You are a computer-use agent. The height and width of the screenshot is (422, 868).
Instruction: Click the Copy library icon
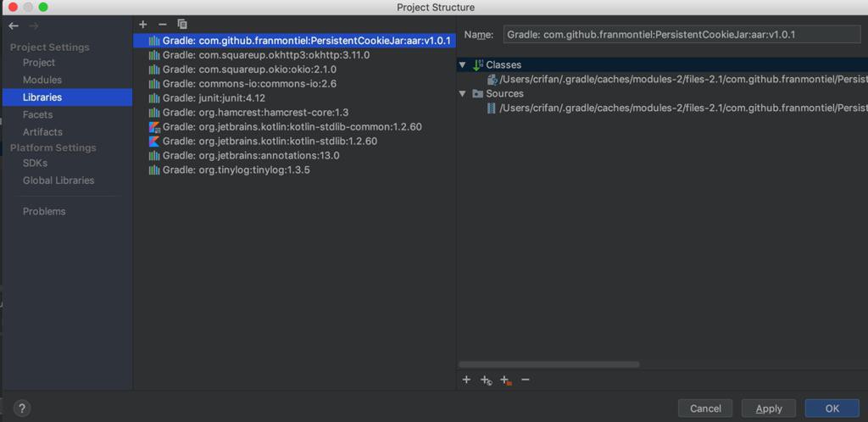pos(182,25)
